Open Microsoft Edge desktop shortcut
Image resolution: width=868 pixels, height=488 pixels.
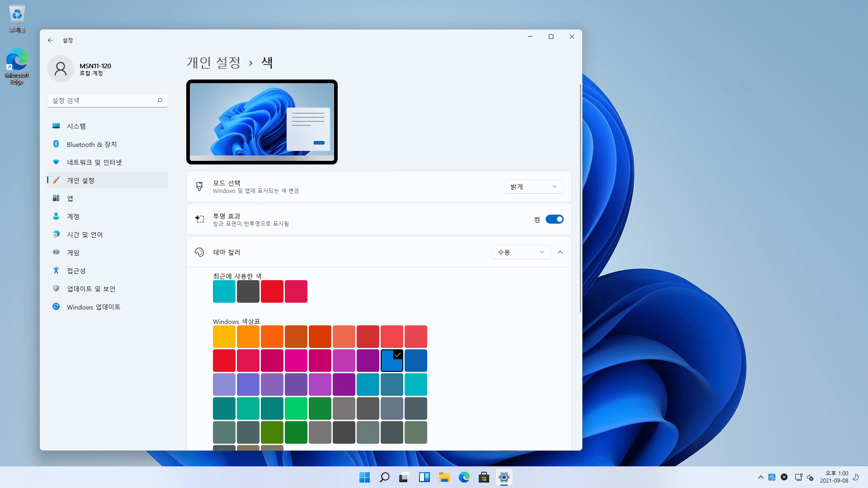pos(17,66)
